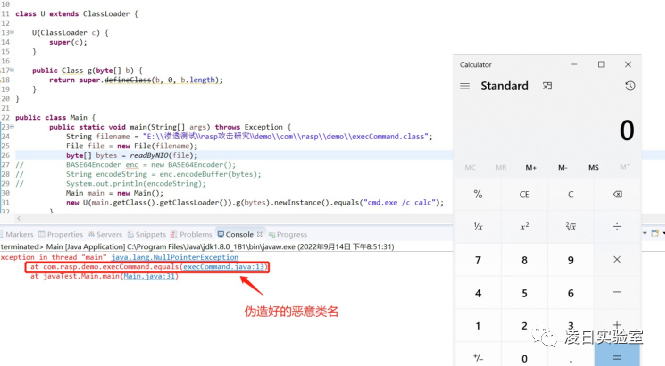
Task: Click the MS memory store button
Action: (593, 168)
